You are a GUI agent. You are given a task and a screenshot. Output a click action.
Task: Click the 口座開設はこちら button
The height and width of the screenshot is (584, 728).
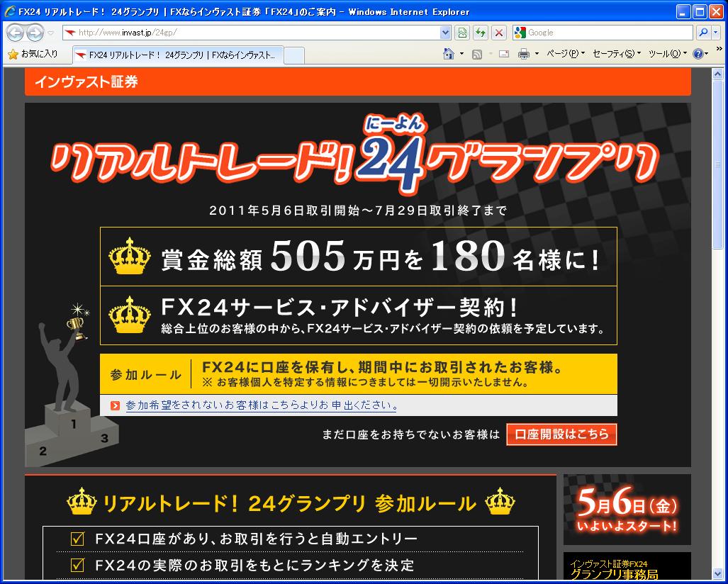[561, 434]
